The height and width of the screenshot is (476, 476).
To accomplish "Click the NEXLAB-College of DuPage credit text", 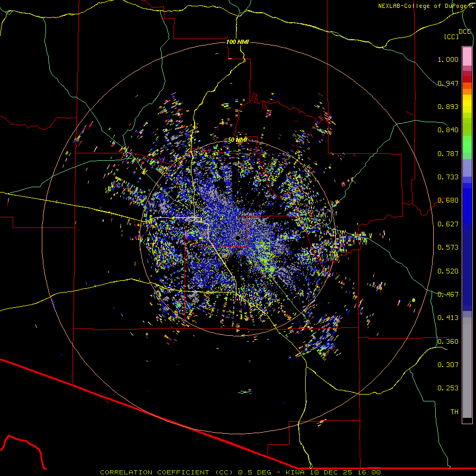I will pyautogui.click(x=424, y=6).
